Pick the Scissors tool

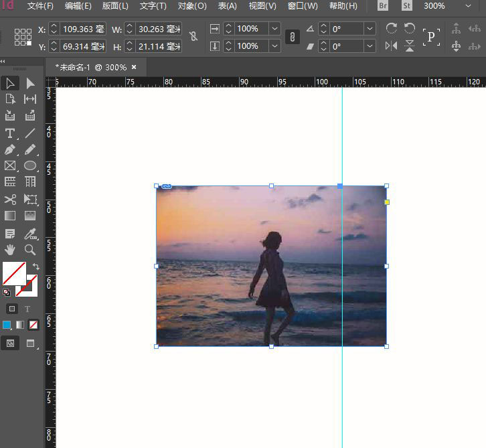10,199
